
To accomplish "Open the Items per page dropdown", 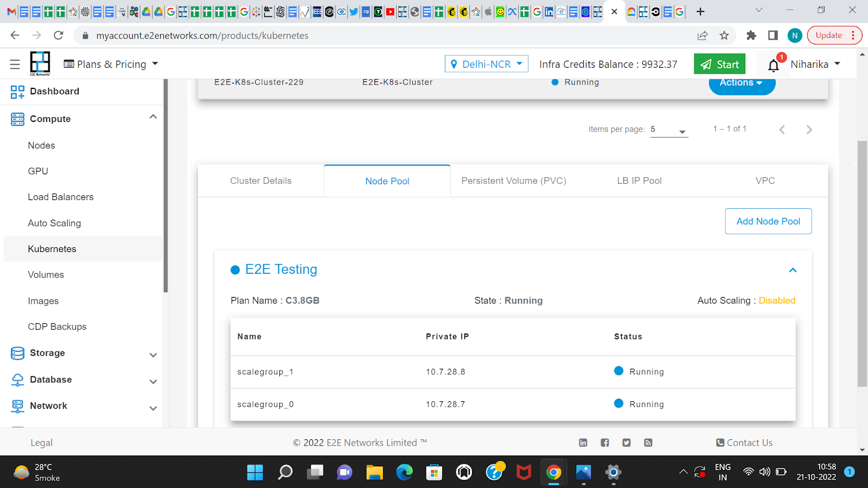I will pos(669,130).
